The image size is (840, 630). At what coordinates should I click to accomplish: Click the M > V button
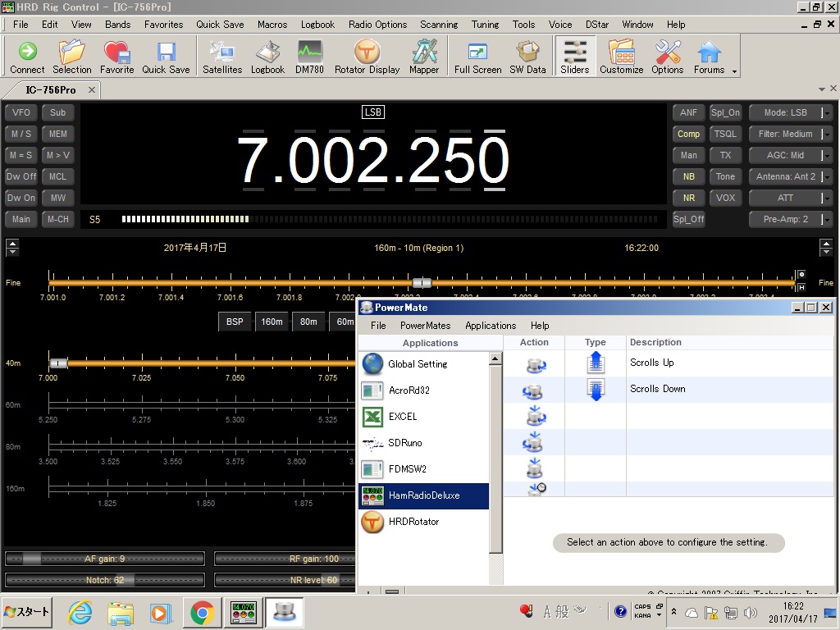pyautogui.click(x=58, y=155)
